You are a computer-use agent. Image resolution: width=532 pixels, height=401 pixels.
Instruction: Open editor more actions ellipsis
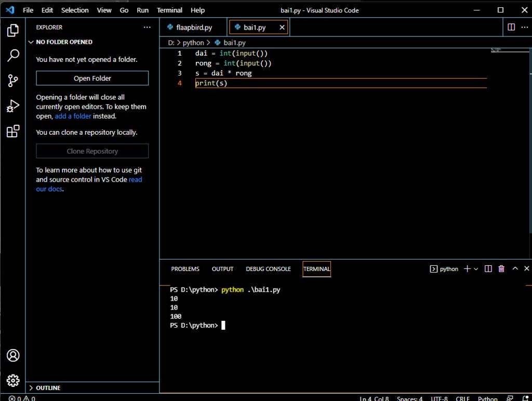[x=525, y=27]
